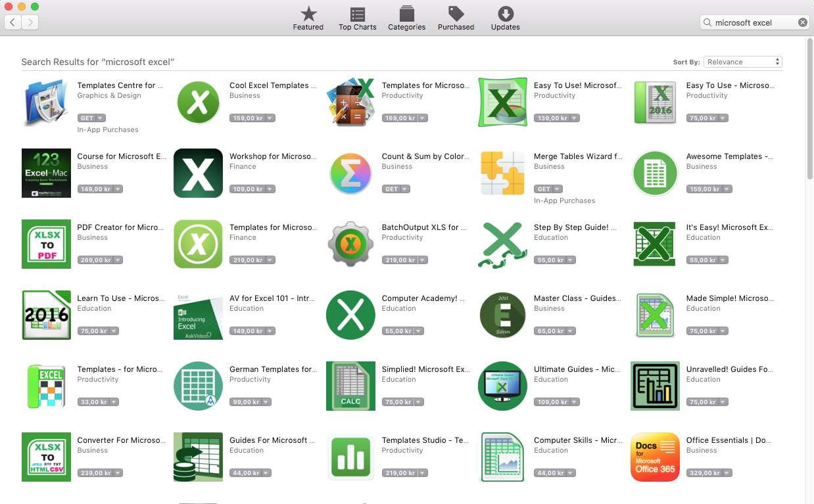Open price menu for Converter For Microsoft 239,00 kr
The width and height of the screenshot is (814, 504).
118,473
